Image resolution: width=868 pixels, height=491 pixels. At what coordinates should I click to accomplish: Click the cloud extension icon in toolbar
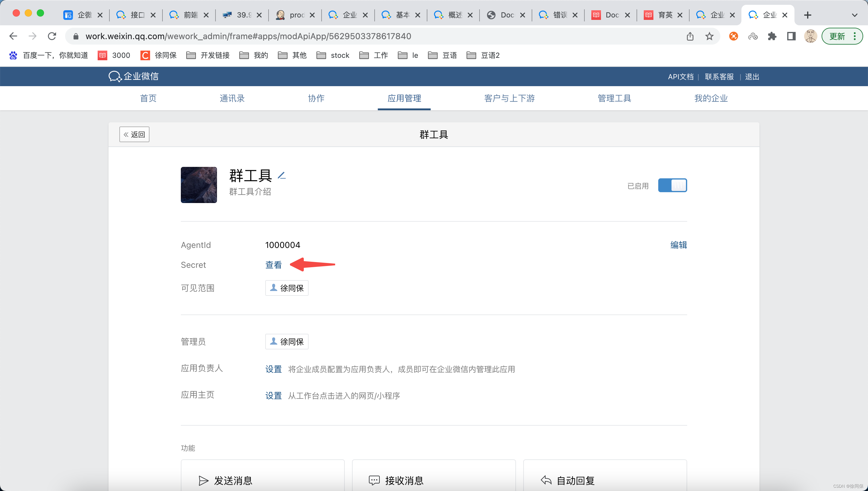coord(753,36)
